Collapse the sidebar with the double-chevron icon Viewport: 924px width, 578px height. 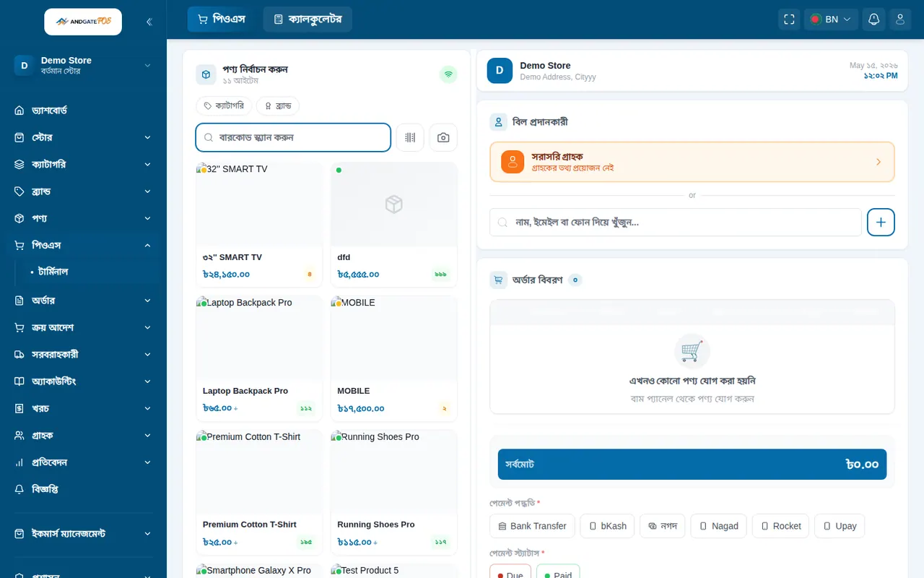point(149,22)
